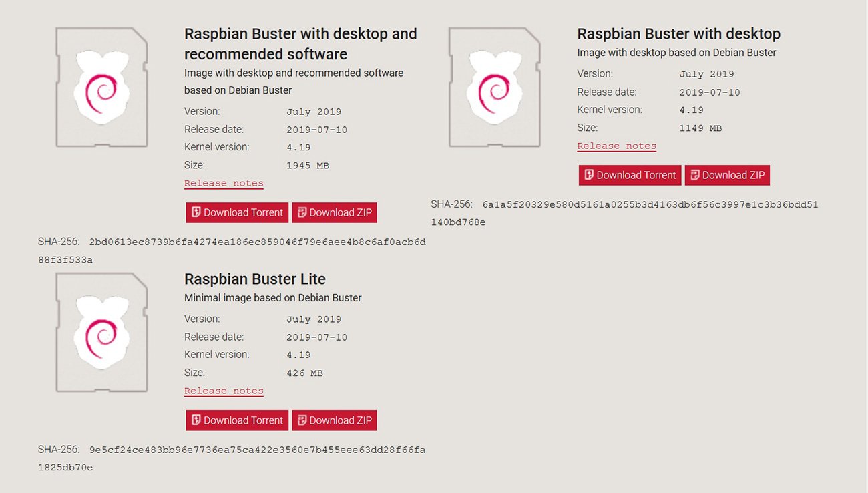Click the SD card image for Raspbian Buster with desktop
Image resolution: width=868 pixels, height=493 pixels.
point(494,87)
